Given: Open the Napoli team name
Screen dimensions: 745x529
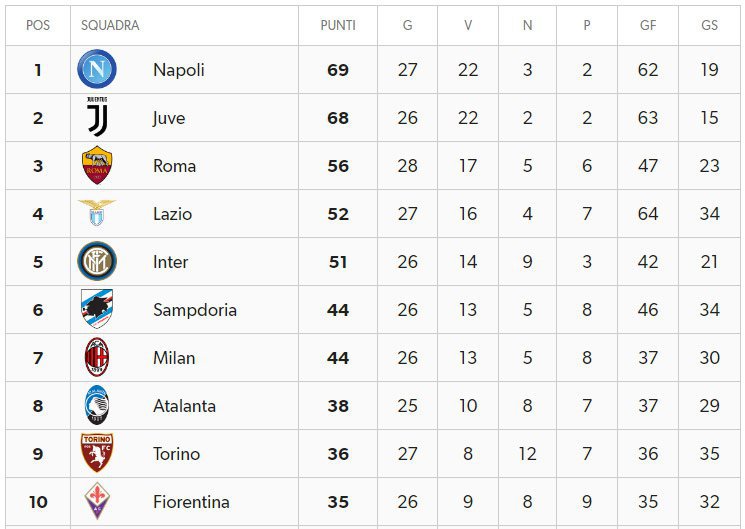Looking at the screenshot, I should [x=179, y=70].
